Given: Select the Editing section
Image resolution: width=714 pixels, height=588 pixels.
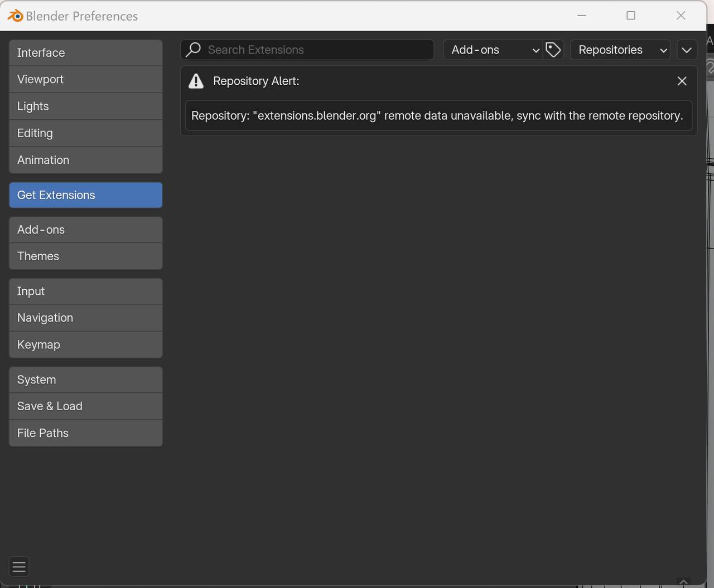Looking at the screenshot, I should click(85, 133).
